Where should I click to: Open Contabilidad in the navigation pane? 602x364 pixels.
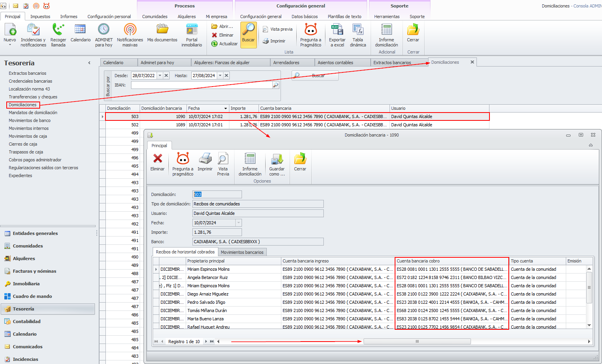[x=48, y=322]
